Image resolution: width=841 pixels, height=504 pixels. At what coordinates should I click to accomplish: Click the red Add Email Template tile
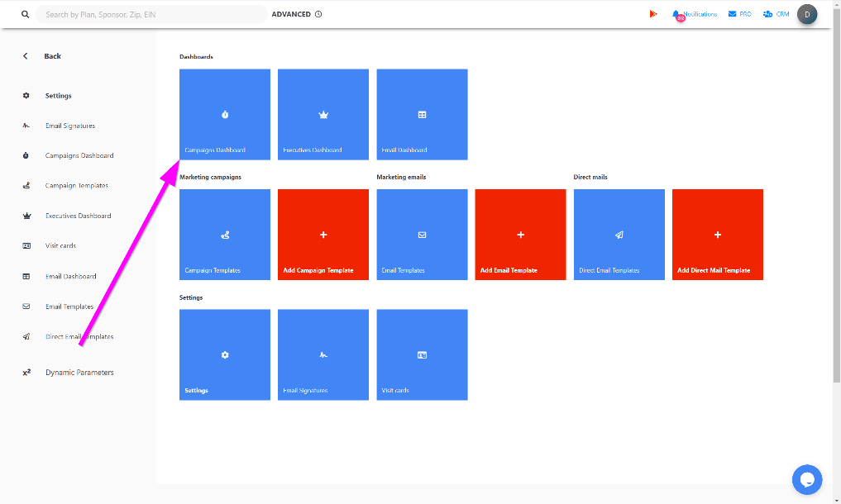pos(520,235)
